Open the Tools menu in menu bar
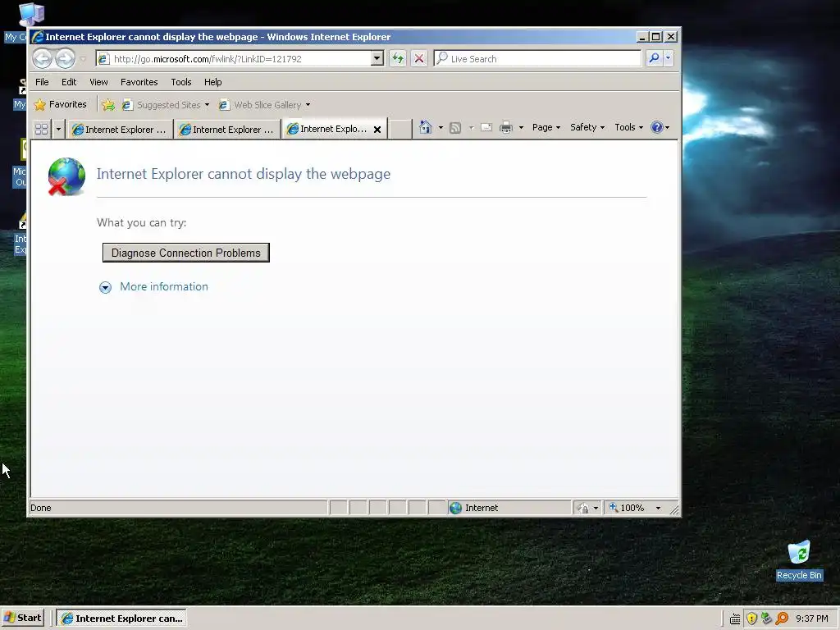 181,82
